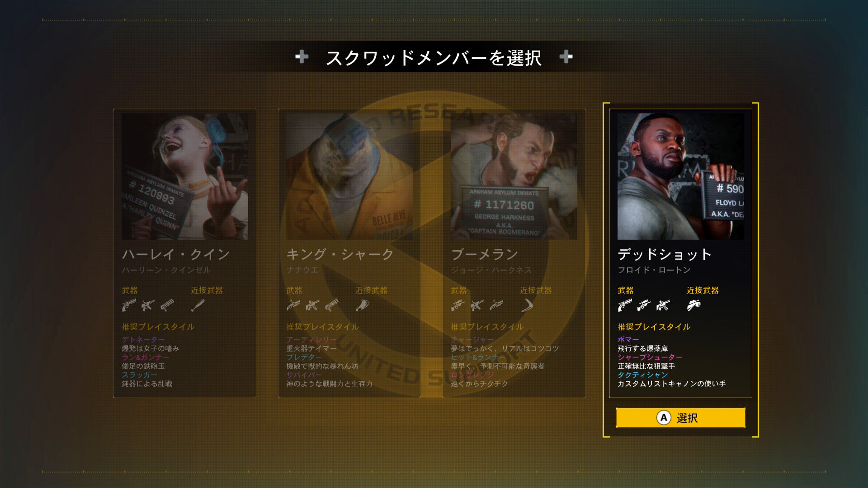
Task: Click the ハーレイ・クイン character name
Action: coord(176,254)
